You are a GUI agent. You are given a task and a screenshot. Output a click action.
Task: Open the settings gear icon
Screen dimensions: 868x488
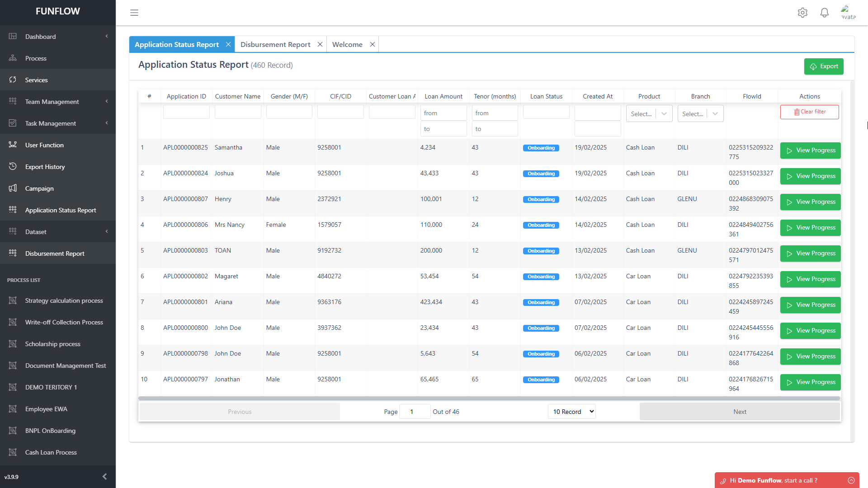coord(802,13)
